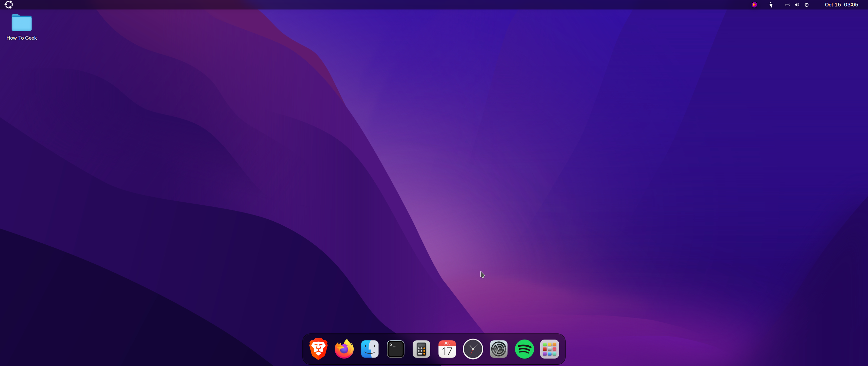Toggle the accessibility menu open
Viewport: 868px width, 366px height.
tap(770, 5)
